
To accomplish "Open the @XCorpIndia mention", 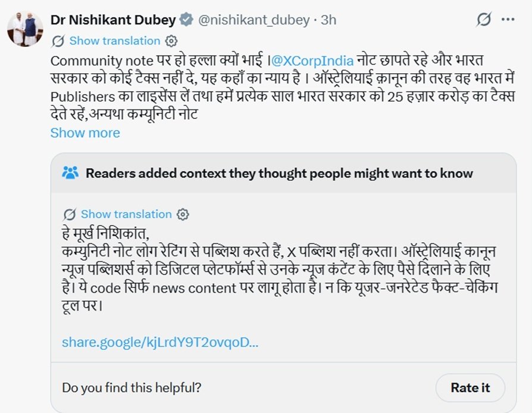I will pos(312,61).
